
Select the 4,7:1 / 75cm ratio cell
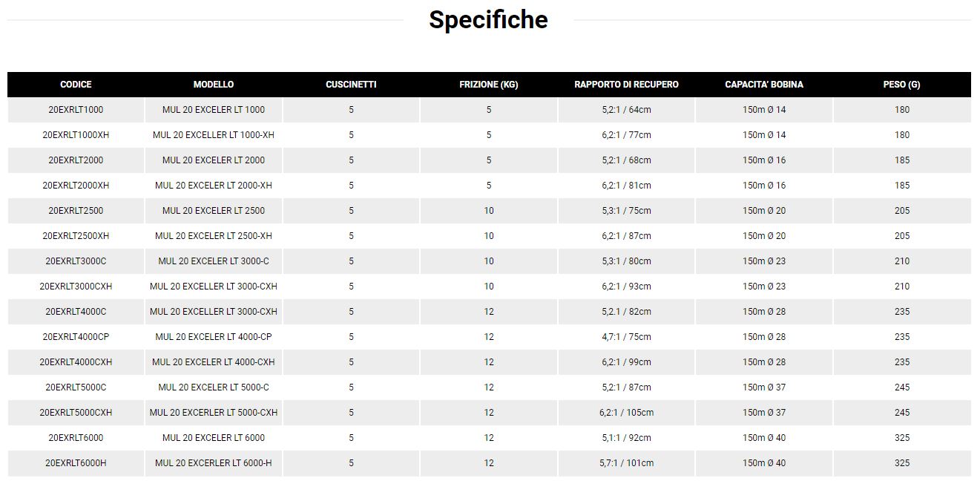(626, 337)
